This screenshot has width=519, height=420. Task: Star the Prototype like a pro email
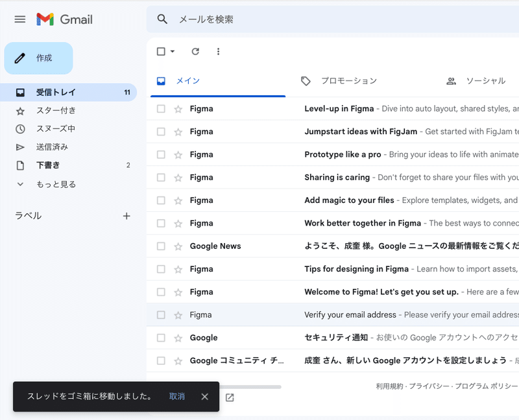tap(178, 155)
